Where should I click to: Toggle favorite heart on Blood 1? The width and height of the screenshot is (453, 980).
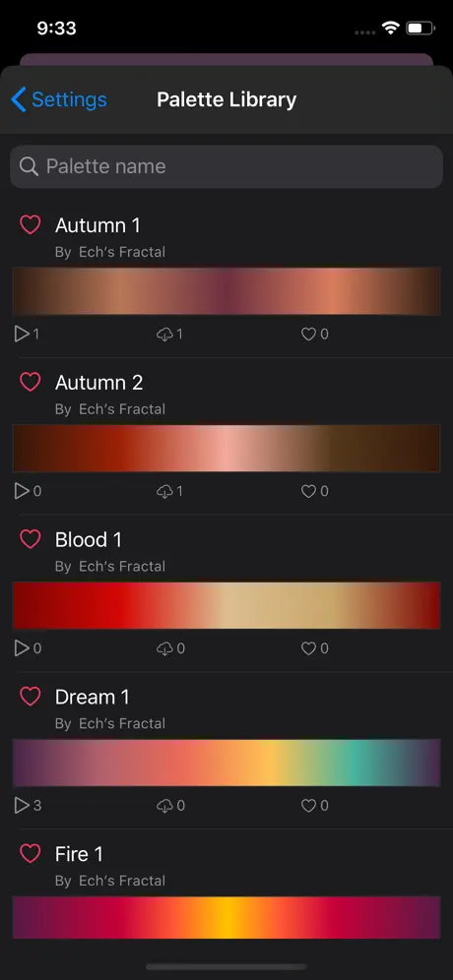click(30, 539)
